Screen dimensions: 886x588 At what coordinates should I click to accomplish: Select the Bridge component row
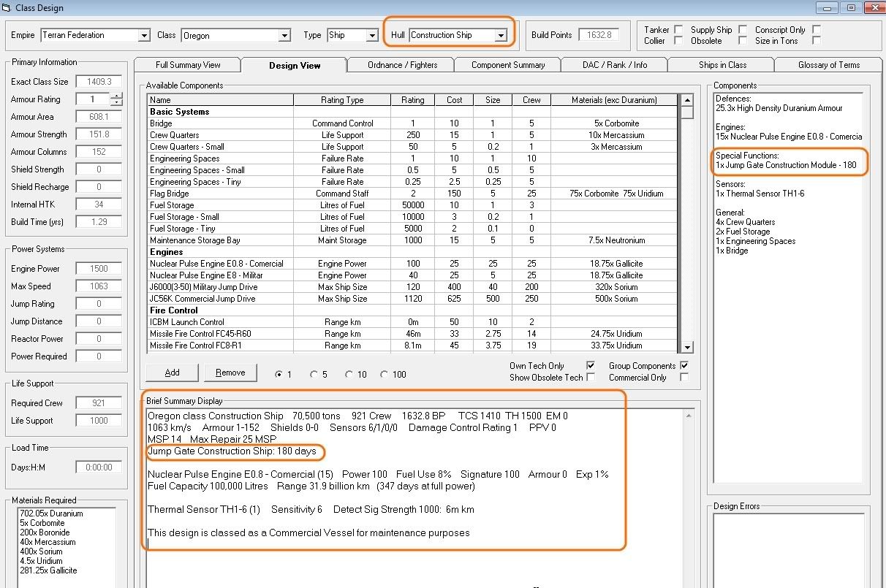[x=413, y=123]
